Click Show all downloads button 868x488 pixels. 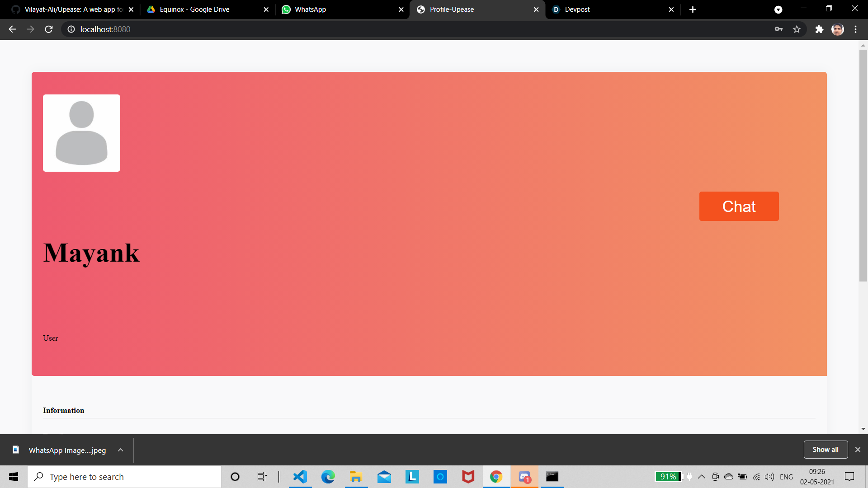tap(825, 450)
